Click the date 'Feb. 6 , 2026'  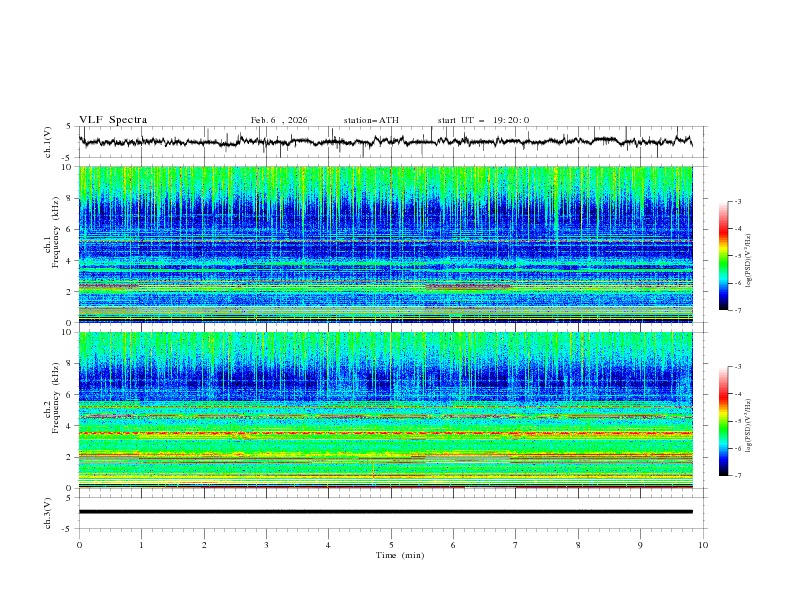pos(279,120)
